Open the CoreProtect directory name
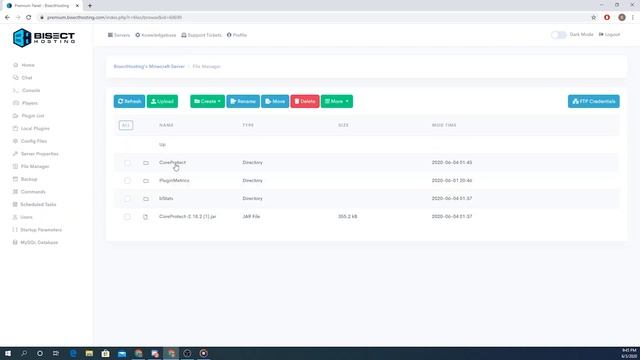Viewport: 640px width, 360px height. pos(172,162)
